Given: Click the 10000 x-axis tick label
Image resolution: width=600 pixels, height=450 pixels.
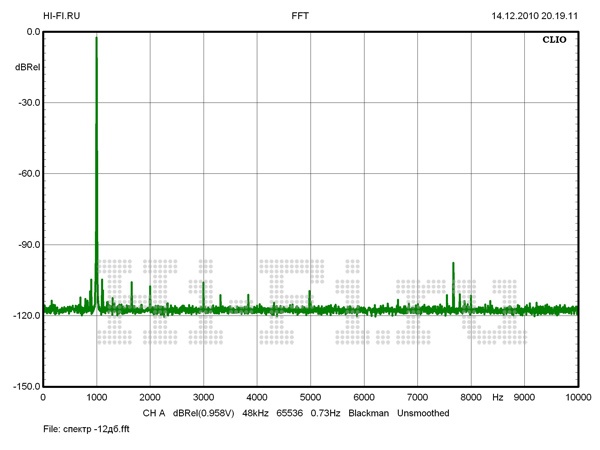Looking at the screenshot, I should pyautogui.click(x=577, y=397).
